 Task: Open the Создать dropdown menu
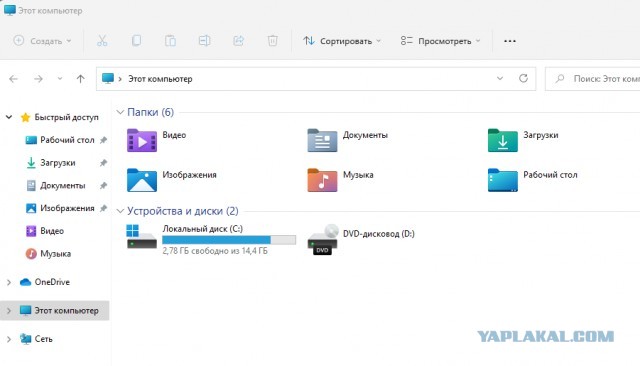coord(42,41)
